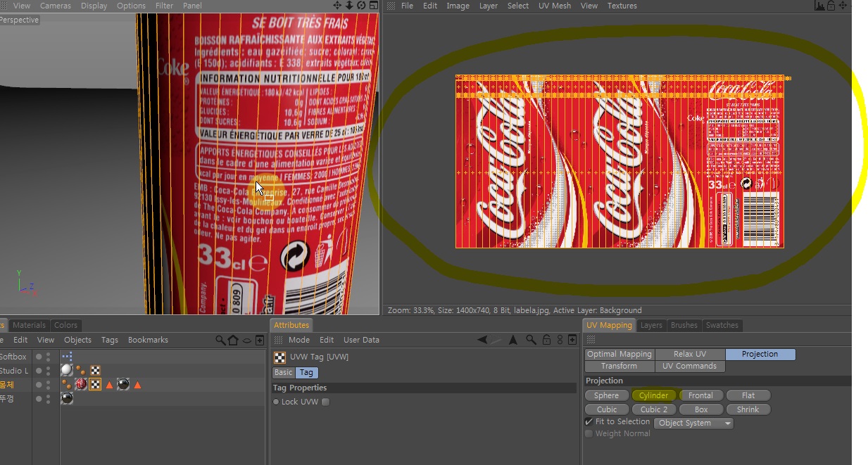Apply the Cylinder projection
Image resolution: width=868 pixels, height=465 pixels.
pos(654,395)
